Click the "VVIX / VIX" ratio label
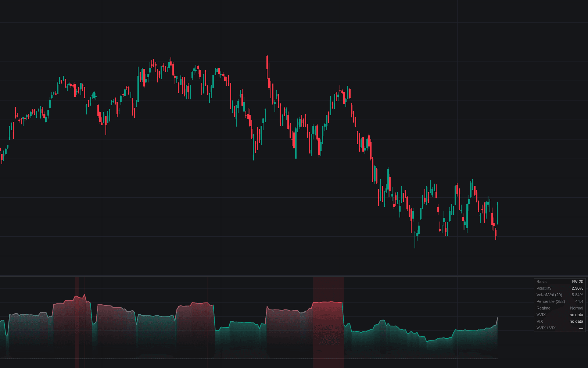The image size is (588, 368). coord(546,328)
